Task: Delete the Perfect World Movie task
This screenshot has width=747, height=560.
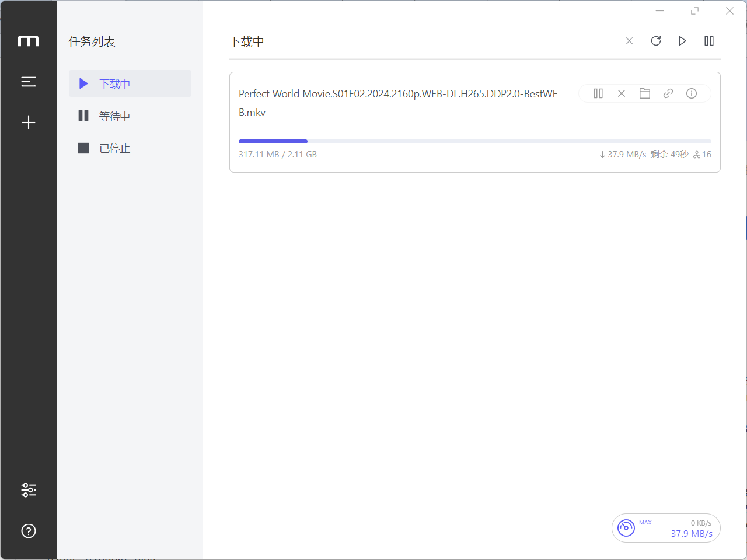Action: pyautogui.click(x=622, y=93)
